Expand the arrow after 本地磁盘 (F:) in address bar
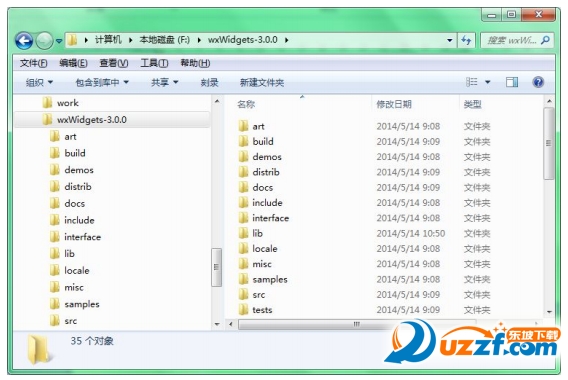The image size is (568, 380). coord(199,40)
